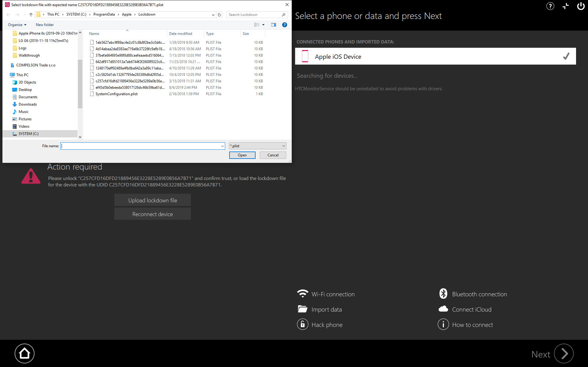588x367 pixels.
Task: Click the blue help icon in file dialog
Action: [285, 25]
